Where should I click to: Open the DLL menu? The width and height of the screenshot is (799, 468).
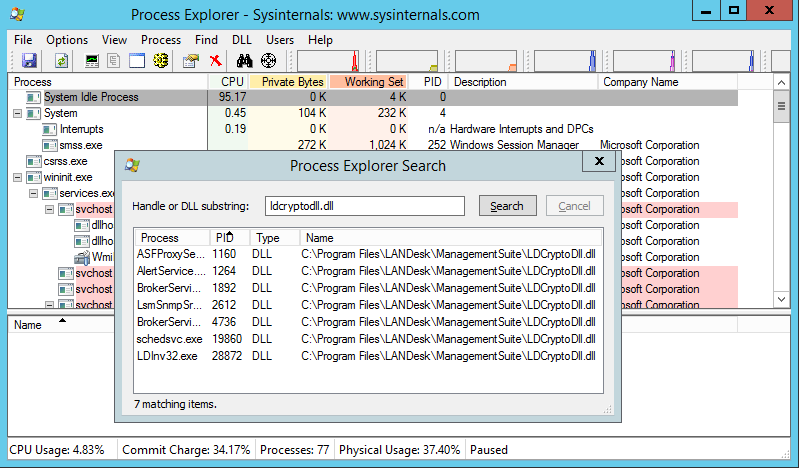coord(241,40)
